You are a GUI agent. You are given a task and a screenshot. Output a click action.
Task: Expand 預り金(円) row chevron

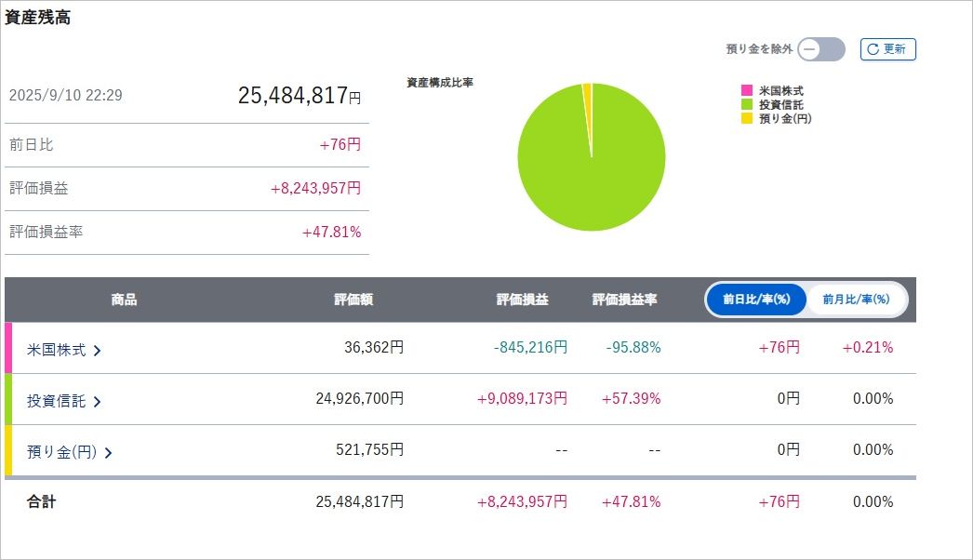(108, 453)
